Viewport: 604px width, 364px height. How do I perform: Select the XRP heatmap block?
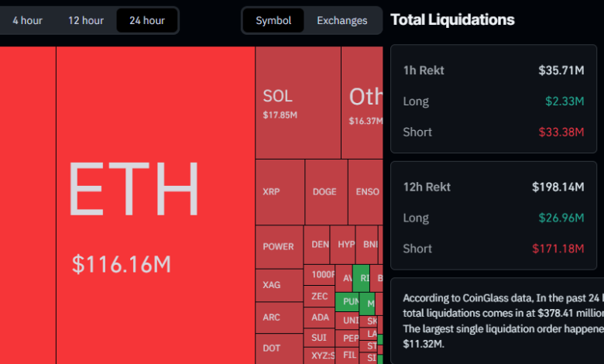click(279, 192)
